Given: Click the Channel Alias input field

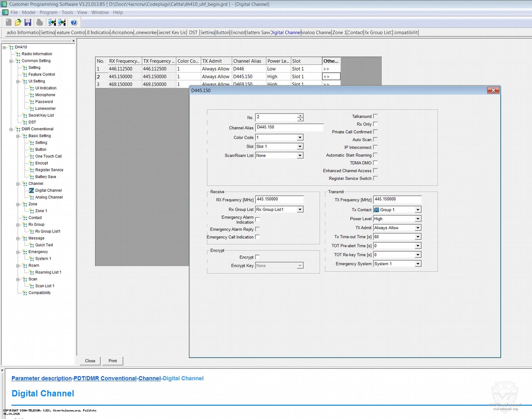Looking at the screenshot, I should tap(289, 127).
